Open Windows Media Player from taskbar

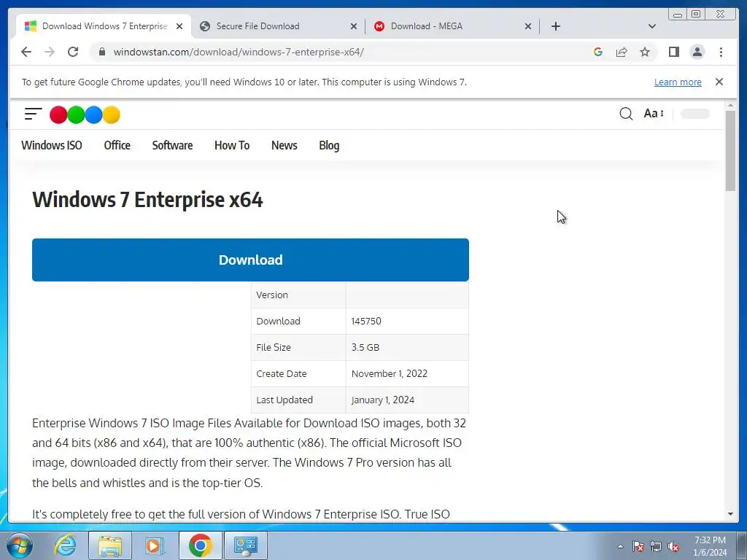(153, 545)
